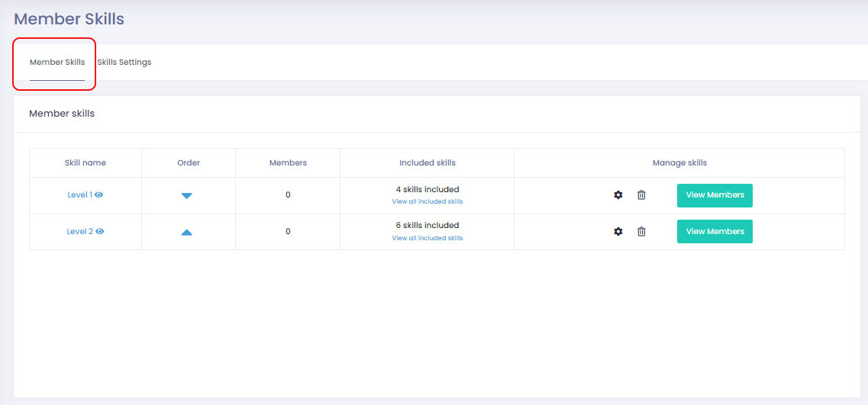Delete Level 2 skill with trash icon
This screenshot has height=405, width=868.
[641, 232]
